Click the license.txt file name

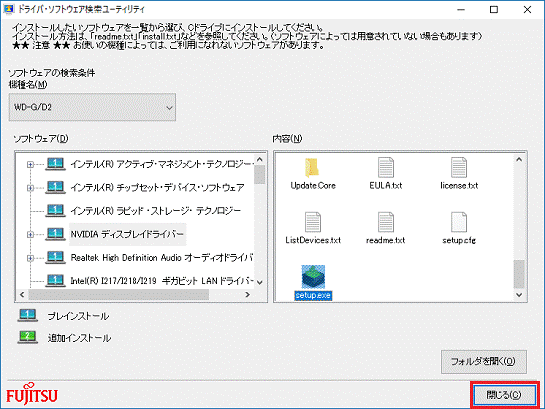tap(459, 186)
